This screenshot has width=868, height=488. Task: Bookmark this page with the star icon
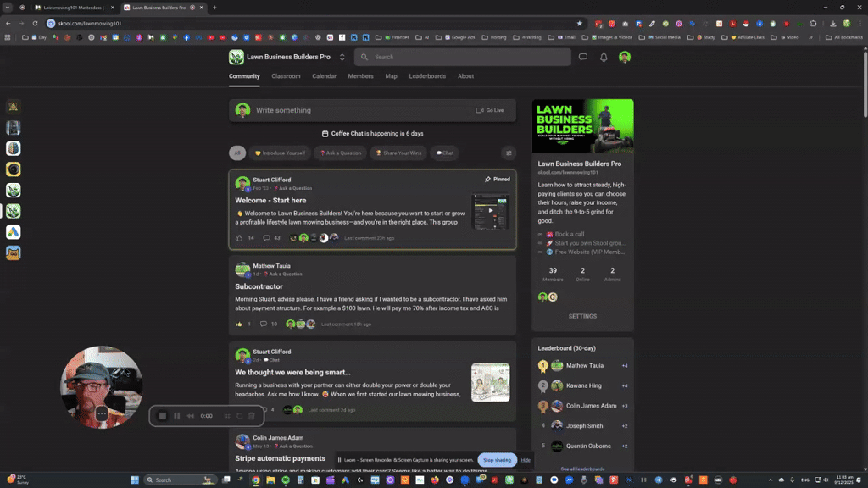(x=580, y=23)
